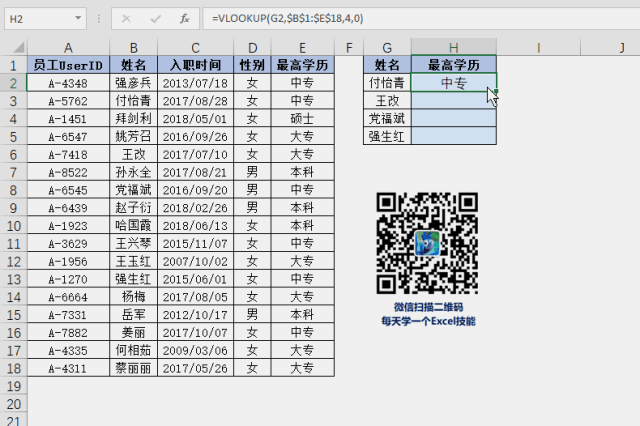Click H2 result cell showing 中专
The image size is (640, 426).
454,83
